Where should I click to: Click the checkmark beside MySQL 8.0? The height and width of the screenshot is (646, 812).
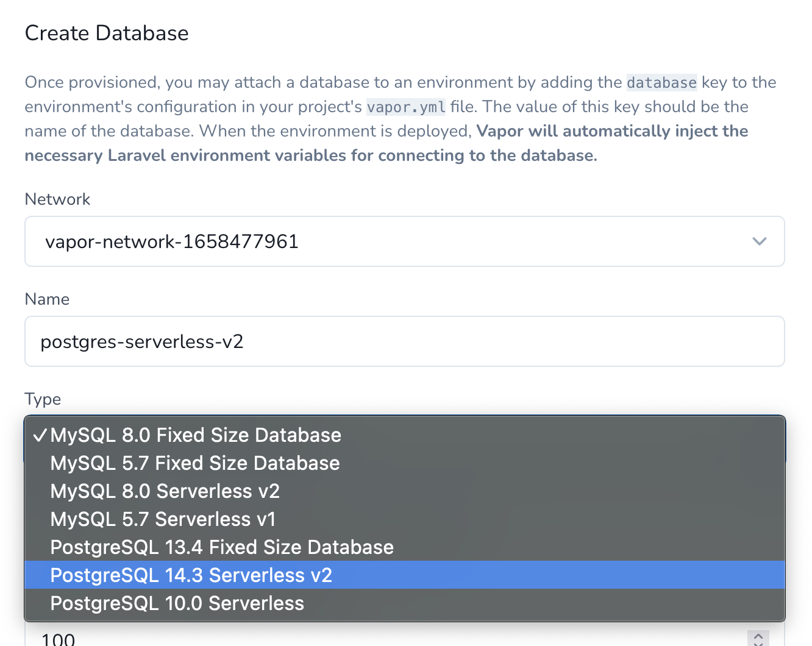click(x=40, y=435)
